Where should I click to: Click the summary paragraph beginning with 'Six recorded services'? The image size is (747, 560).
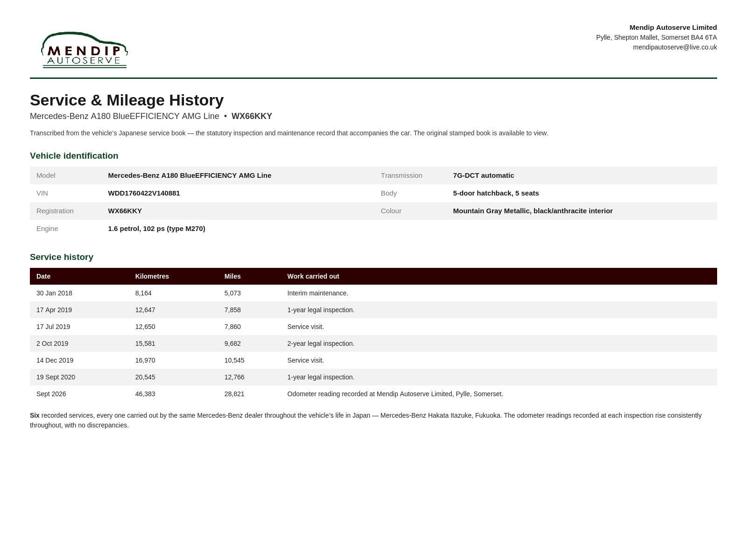366,420
